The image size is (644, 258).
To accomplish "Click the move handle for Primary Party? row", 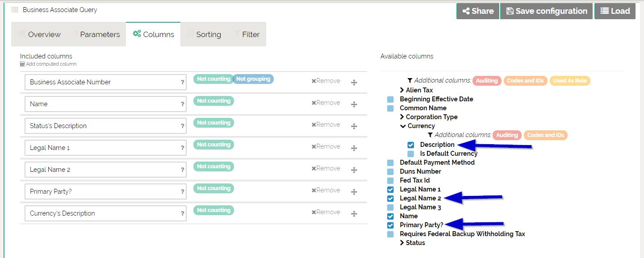I will pos(354,192).
